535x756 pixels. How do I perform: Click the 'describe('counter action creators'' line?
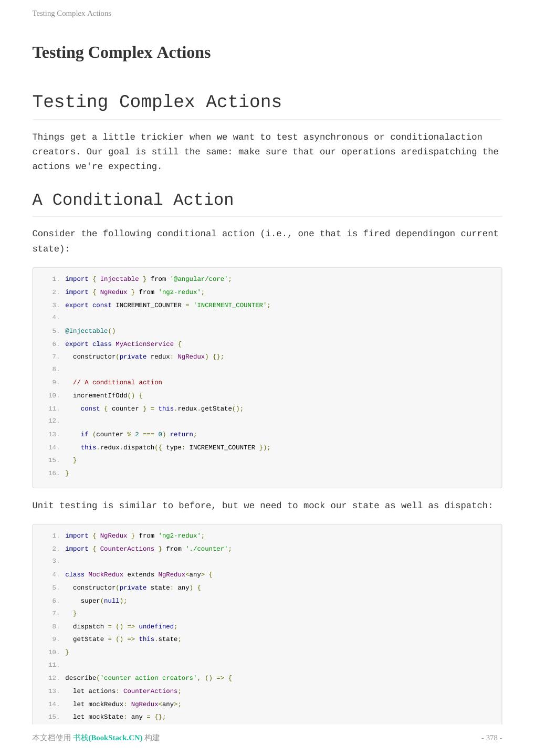tap(148, 678)
